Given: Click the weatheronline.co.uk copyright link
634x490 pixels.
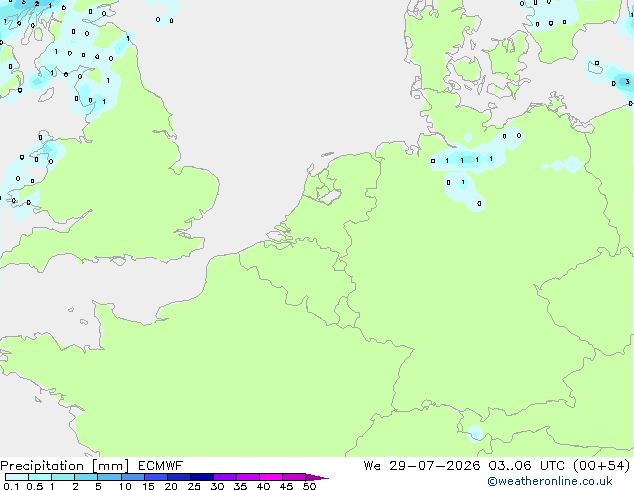Looking at the screenshot, I should coord(549,481).
